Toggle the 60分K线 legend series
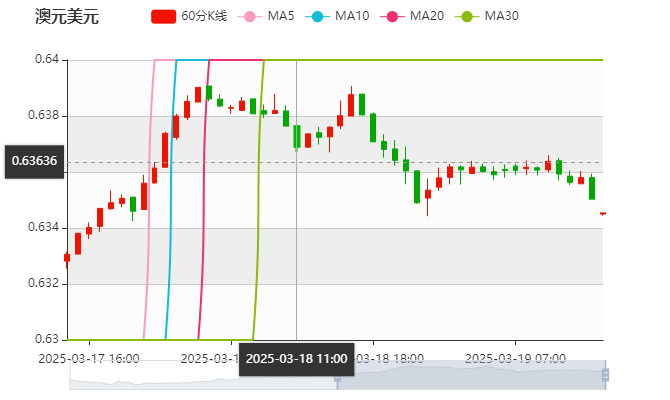This screenshot has height=400, width=670. [x=204, y=16]
